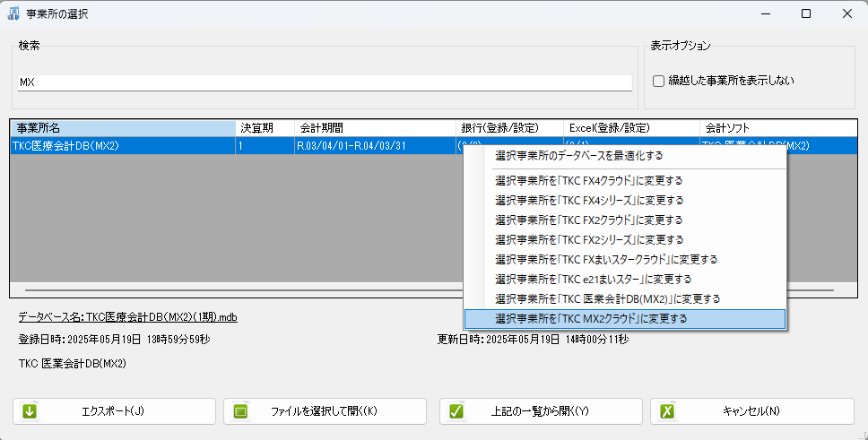Select change to TKC FXまいスタークラウド
The image size is (868, 440).
pyautogui.click(x=624, y=260)
